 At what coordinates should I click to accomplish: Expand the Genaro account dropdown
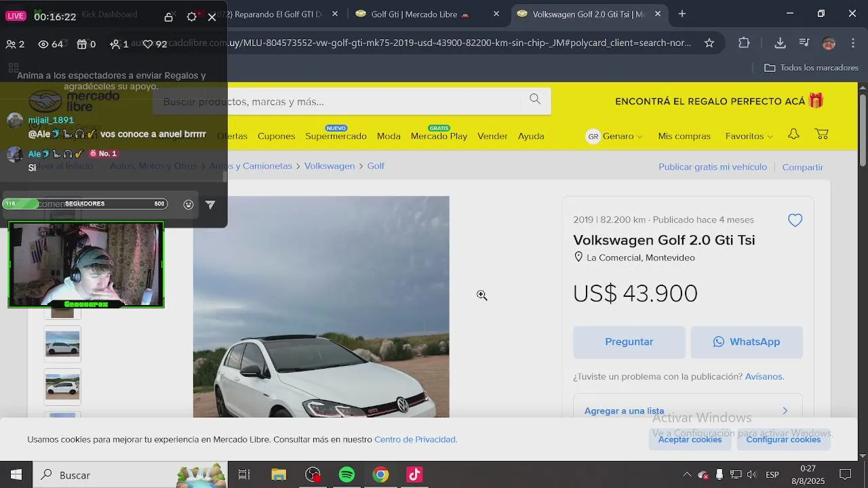click(x=614, y=136)
